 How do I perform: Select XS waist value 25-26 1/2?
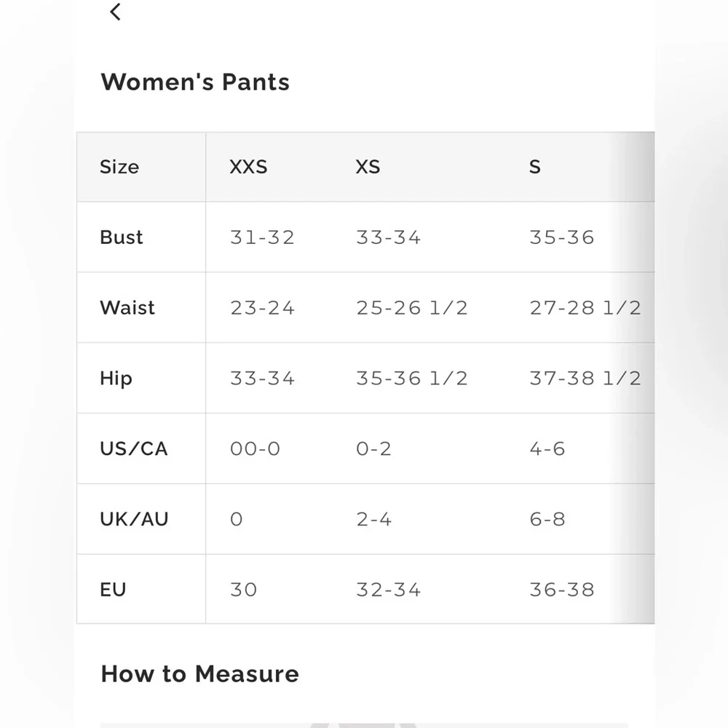pos(412,308)
